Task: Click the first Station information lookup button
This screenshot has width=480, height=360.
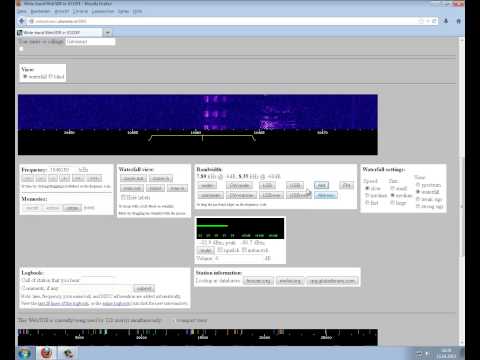Action: click(x=258, y=281)
